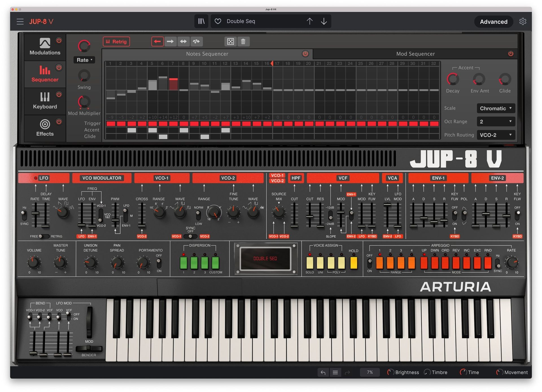Toggle the Effects power button
542x392 pixels.
pos(59,122)
